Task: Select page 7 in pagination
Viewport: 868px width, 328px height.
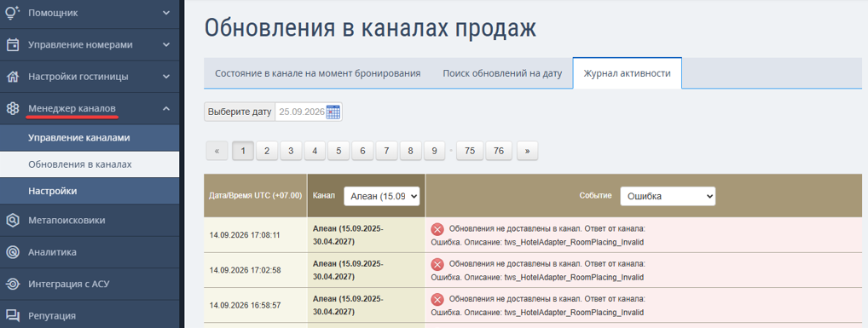Action: (386, 151)
